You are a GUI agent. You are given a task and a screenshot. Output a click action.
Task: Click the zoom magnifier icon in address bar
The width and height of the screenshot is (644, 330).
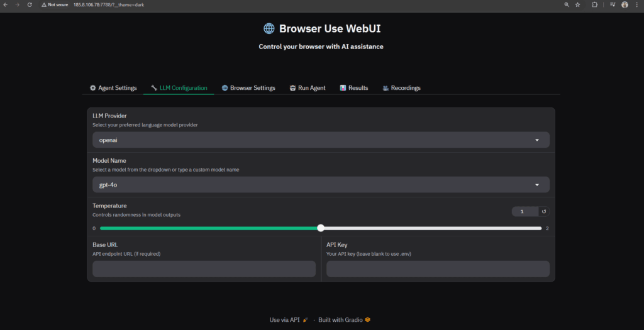point(566,4)
